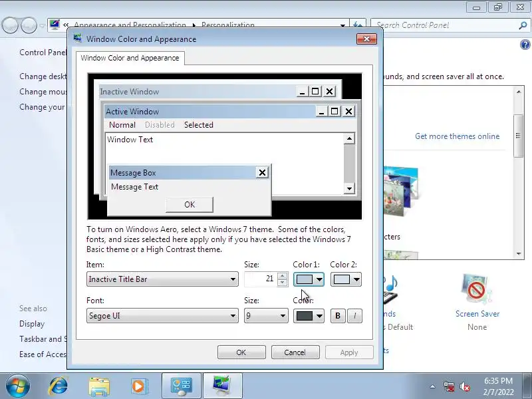532x399 pixels.
Task: Click the Screen Saver link text
Action: pos(477,314)
